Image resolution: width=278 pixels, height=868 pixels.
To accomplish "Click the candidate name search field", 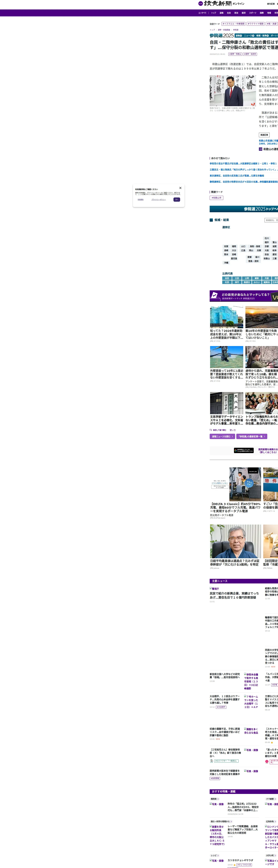I will pyautogui.click(x=271, y=220).
